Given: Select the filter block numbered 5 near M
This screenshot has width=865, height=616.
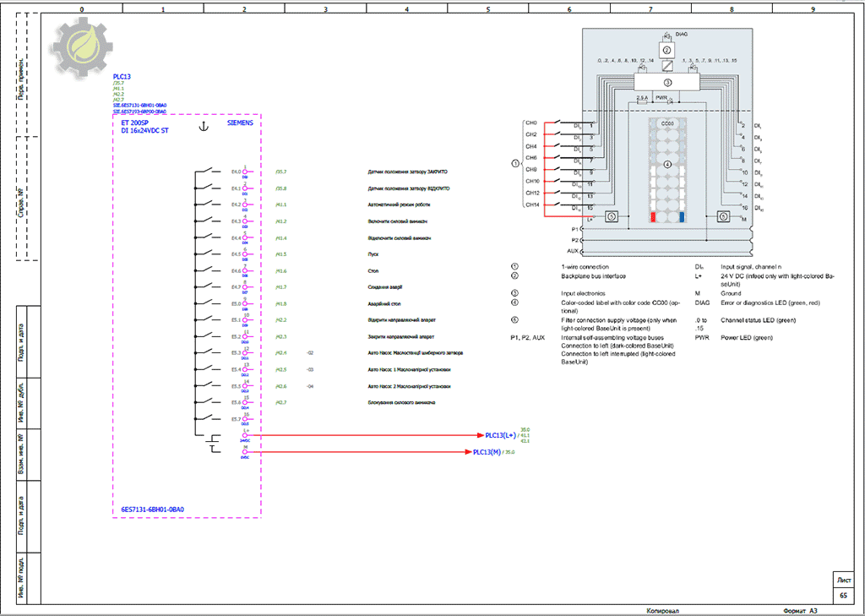Looking at the screenshot, I should pyautogui.click(x=723, y=217).
